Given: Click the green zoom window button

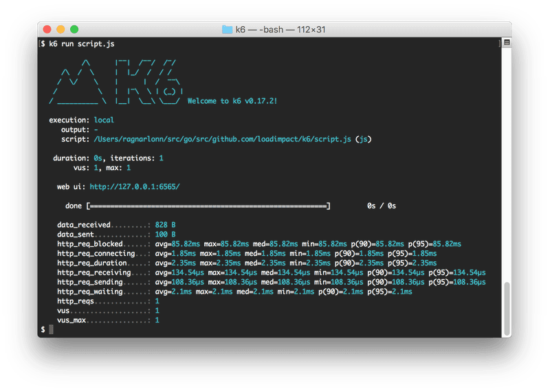Looking at the screenshot, I should coord(74,30).
